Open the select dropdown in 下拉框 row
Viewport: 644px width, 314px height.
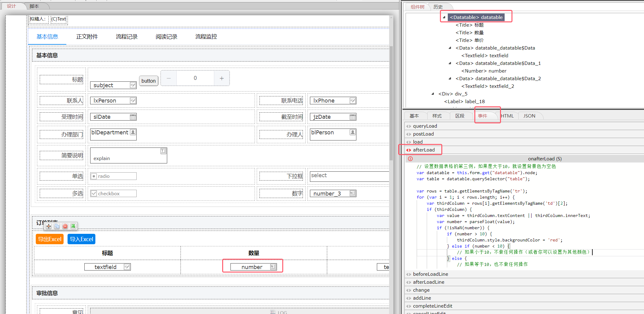pos(349,176)
